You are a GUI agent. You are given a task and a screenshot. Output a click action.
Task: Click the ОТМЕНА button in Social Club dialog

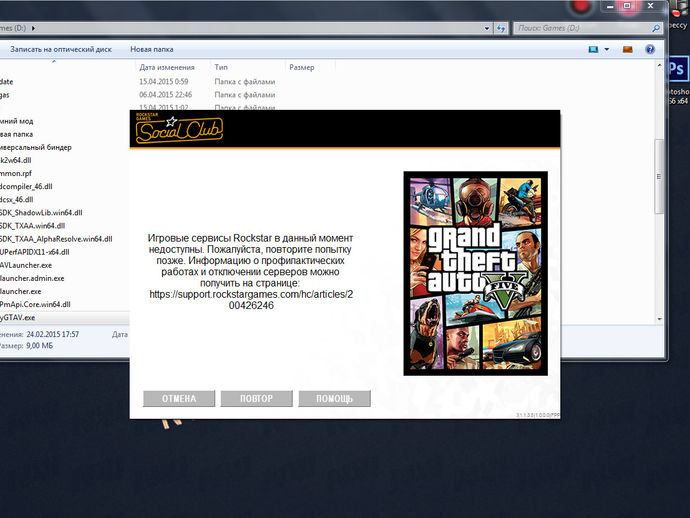click(179, 399)
